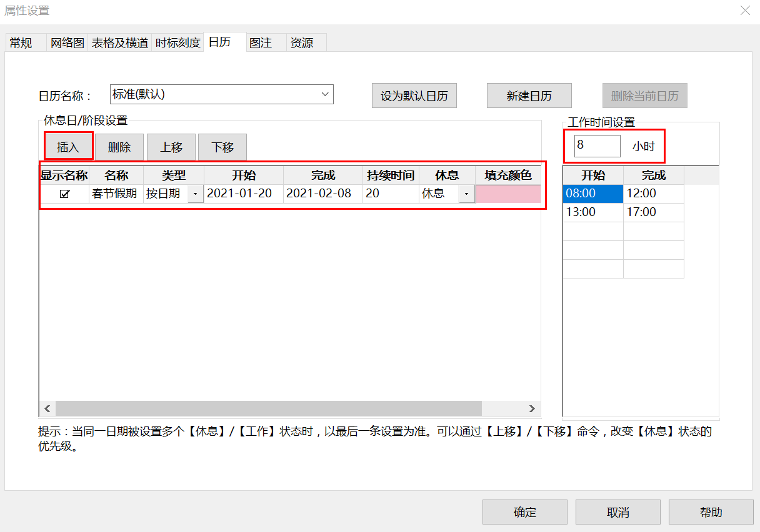Click the 插入 button
760x532 pixels.
click(x=67, y=147)
